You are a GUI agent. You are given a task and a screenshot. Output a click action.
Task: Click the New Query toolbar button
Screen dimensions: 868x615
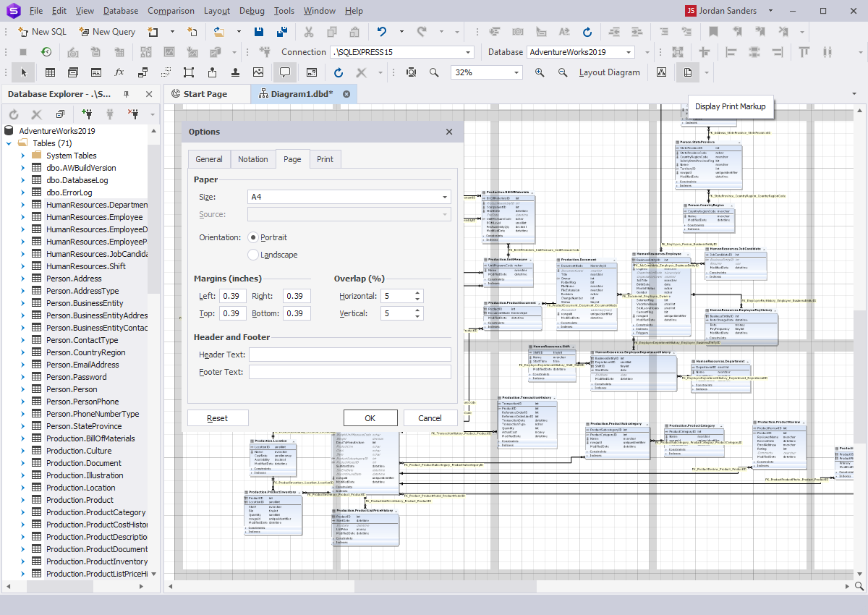[x=107, y=32]
